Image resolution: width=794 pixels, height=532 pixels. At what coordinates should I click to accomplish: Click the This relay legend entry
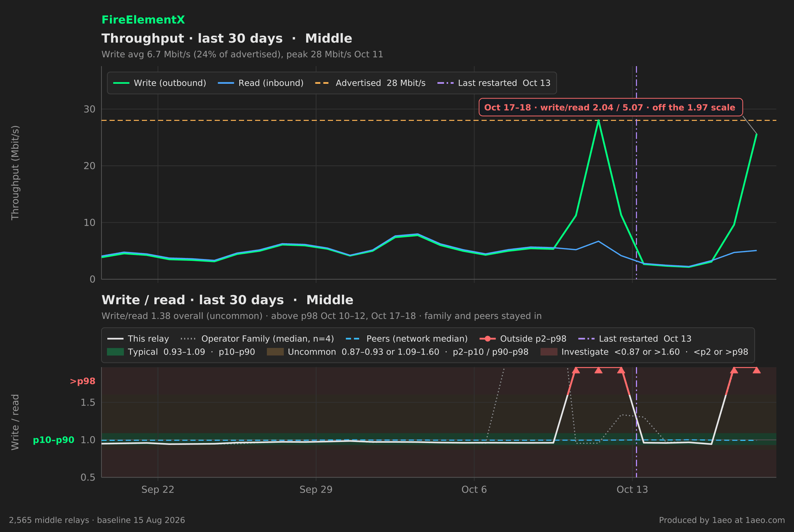[138, 339]
